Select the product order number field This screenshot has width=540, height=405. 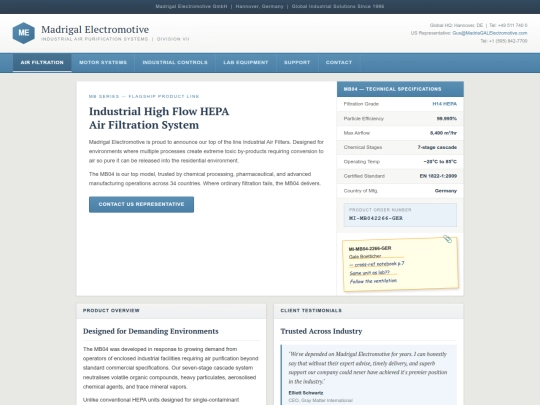(x=400, y=215)
